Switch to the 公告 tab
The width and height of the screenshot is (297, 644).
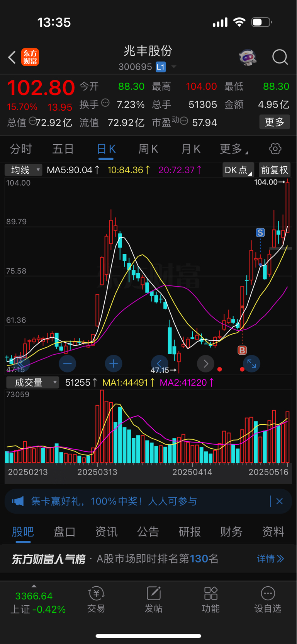click(148, 532)
